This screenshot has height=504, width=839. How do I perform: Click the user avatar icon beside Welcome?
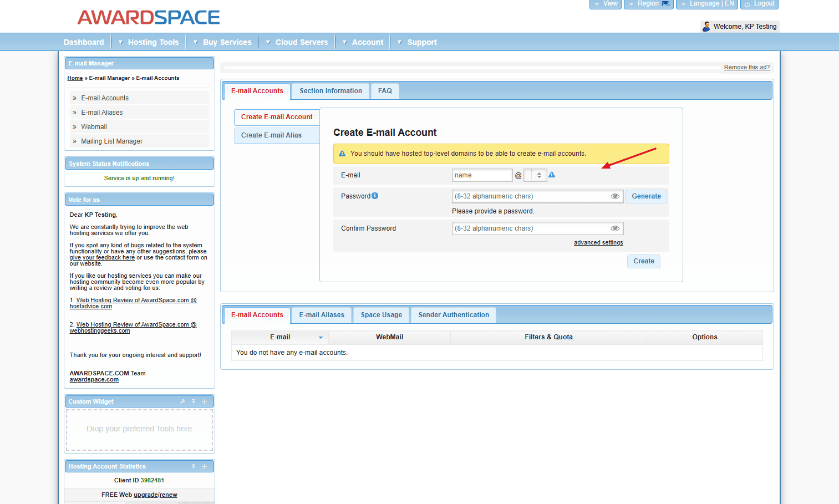tap(706, 27)
